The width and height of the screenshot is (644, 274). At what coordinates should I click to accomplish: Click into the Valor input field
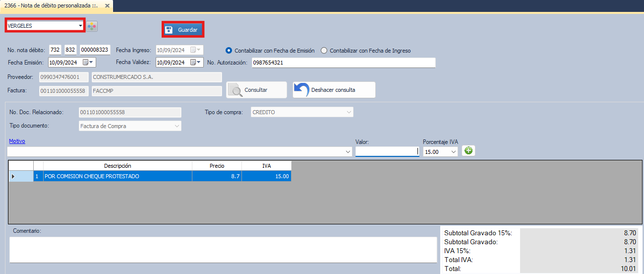point(387,152)
